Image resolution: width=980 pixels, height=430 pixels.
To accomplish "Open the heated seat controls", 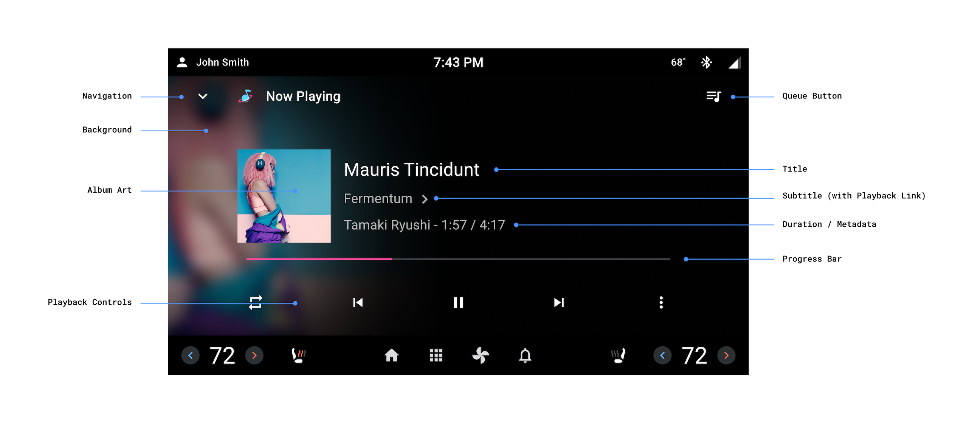I will click(x=299, y=355).
